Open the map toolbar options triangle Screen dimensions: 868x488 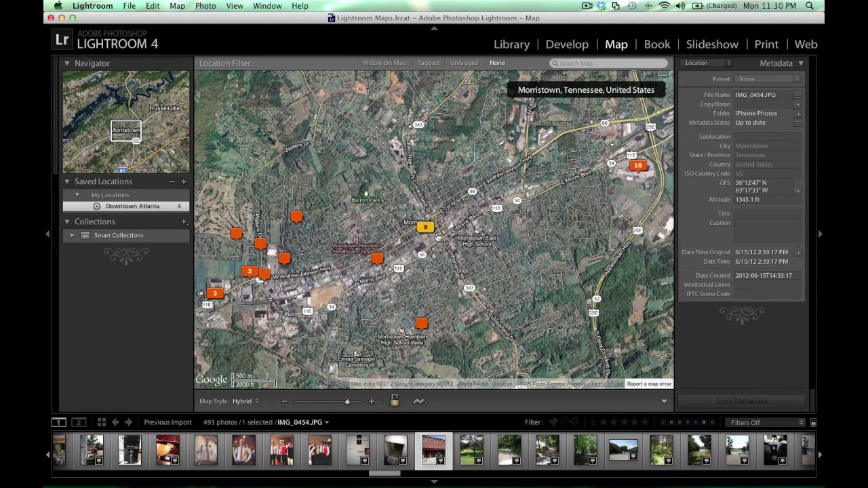point(664,401)
